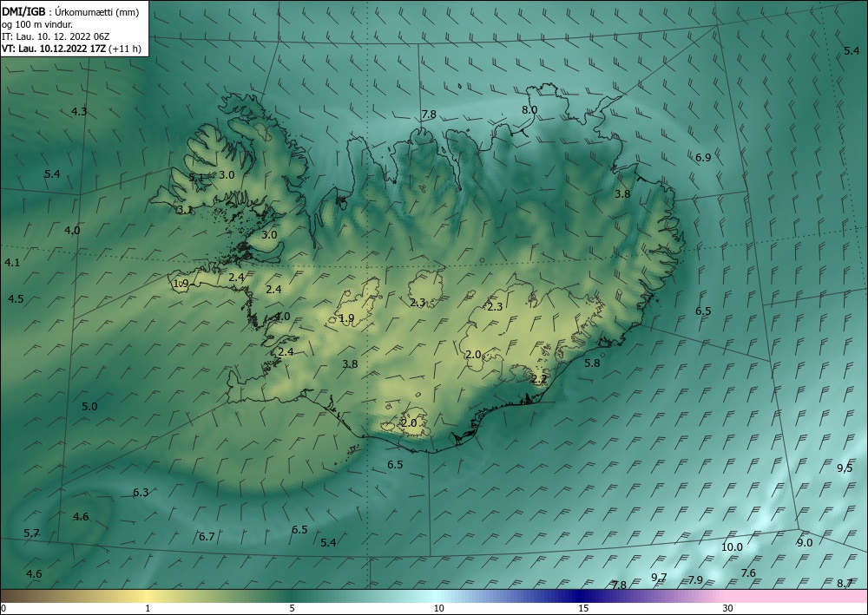Viewport: 868px width, 615px height.
Task: Click the map value '2.2'
Action: click(539, 379)
